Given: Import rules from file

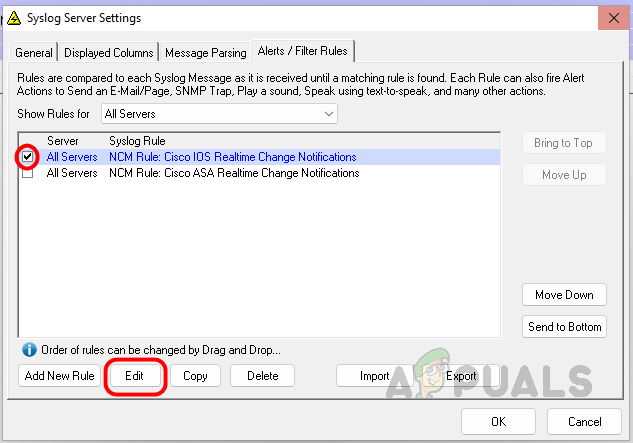Looking at the screenshot, I should pyautogui.click(x=374, y=376).
